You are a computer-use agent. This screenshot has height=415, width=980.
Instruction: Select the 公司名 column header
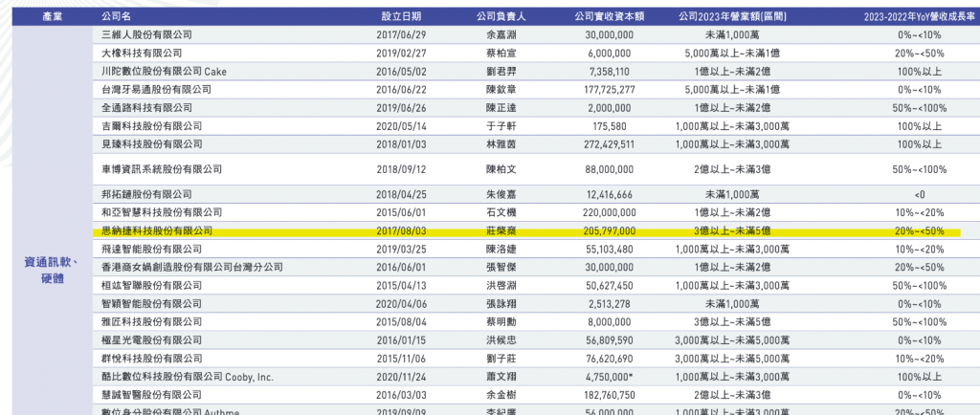(116, 17)
